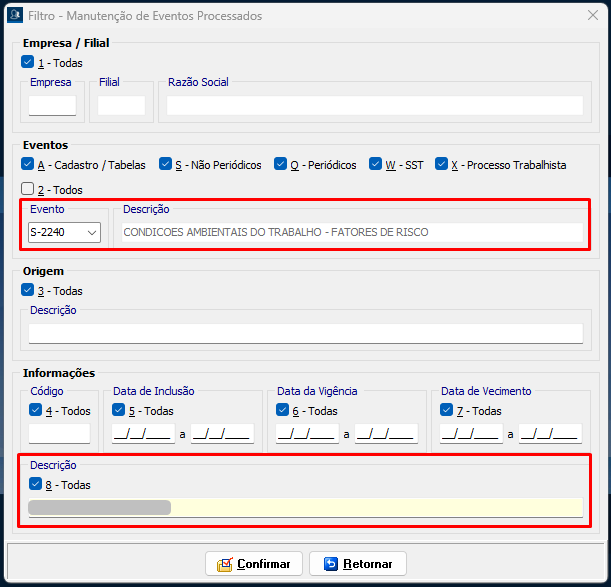This screenshot has width=611, height=587.
Task: Click the Origem Descrição text field
Action: (x=305, y=334)
